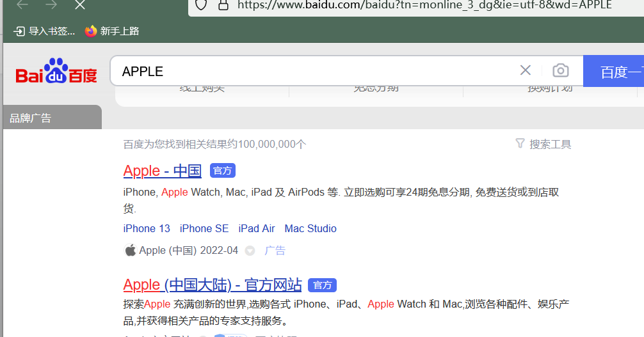Open Apple (中国大陆) - 官方网站 result link
This screenshot has height=337, width=644.
213,285
